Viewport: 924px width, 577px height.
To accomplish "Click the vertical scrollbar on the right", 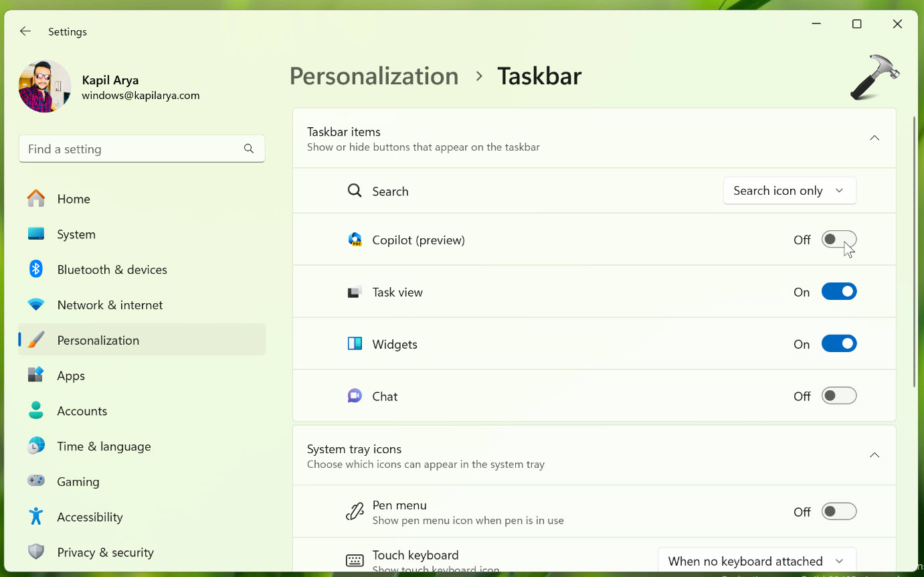I will coord(915,251).
